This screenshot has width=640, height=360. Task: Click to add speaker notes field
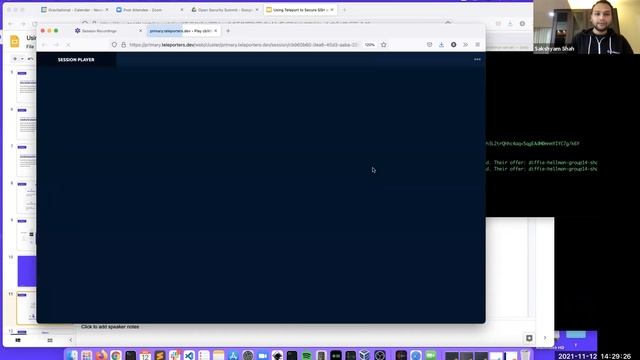click(x=110, y=327)
